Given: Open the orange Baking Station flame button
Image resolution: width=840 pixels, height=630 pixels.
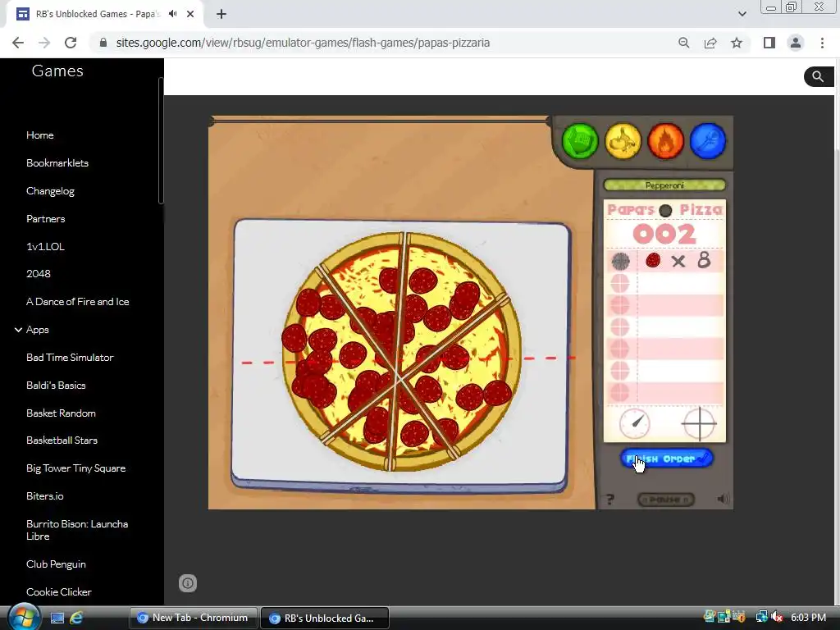Looking at the screenshot, I should click(x=665, y=141).
